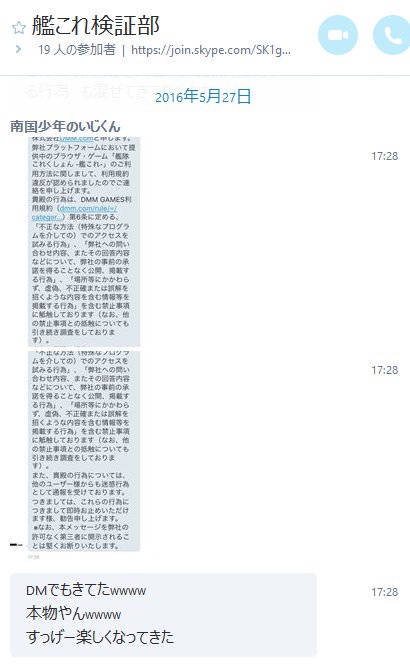Screen dimensions: 410x667
Task: Start a video call with the group
Action: click(x=338, y=35)
